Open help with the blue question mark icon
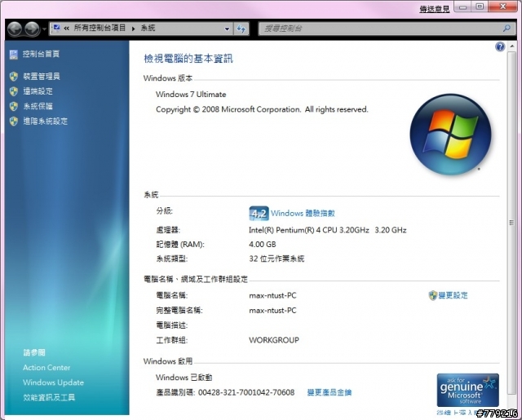522x420 pixels. coord(500,46)
